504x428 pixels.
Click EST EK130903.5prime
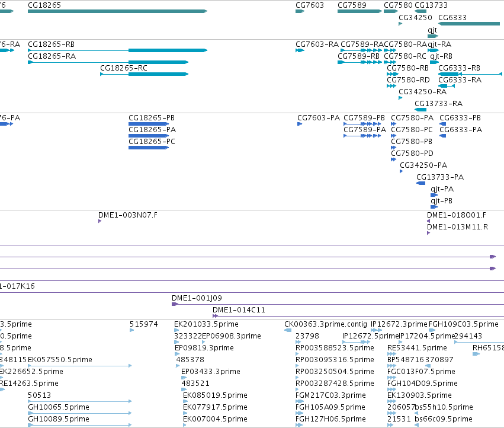click(x=391, y=402)
